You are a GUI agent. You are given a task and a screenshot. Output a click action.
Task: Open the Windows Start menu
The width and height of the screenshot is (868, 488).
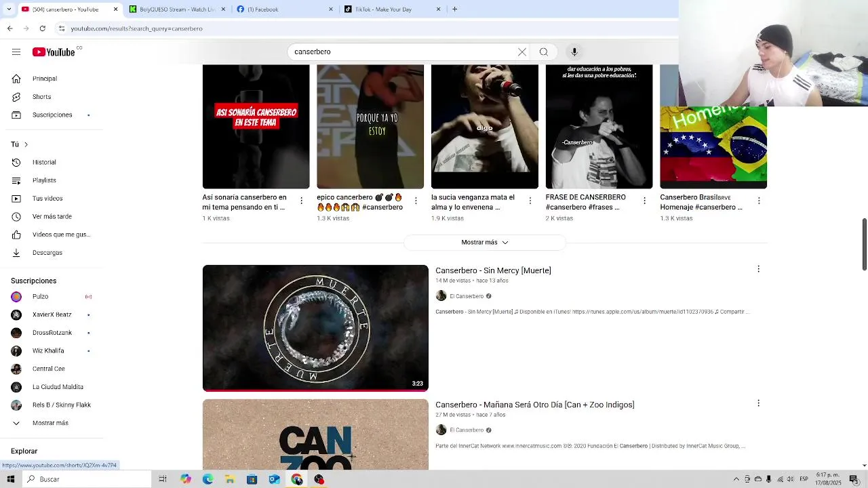10,479
